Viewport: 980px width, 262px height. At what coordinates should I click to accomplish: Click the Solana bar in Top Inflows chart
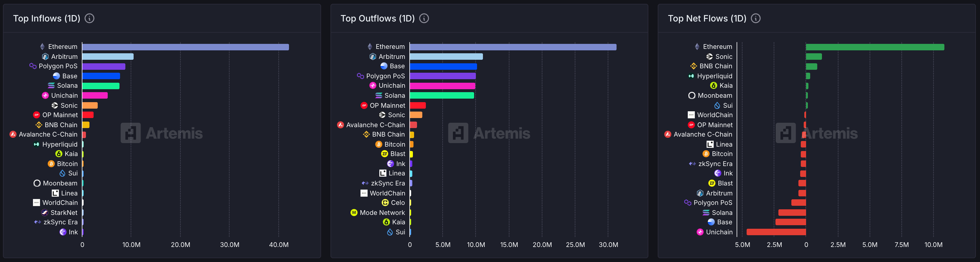click(101, 86)
